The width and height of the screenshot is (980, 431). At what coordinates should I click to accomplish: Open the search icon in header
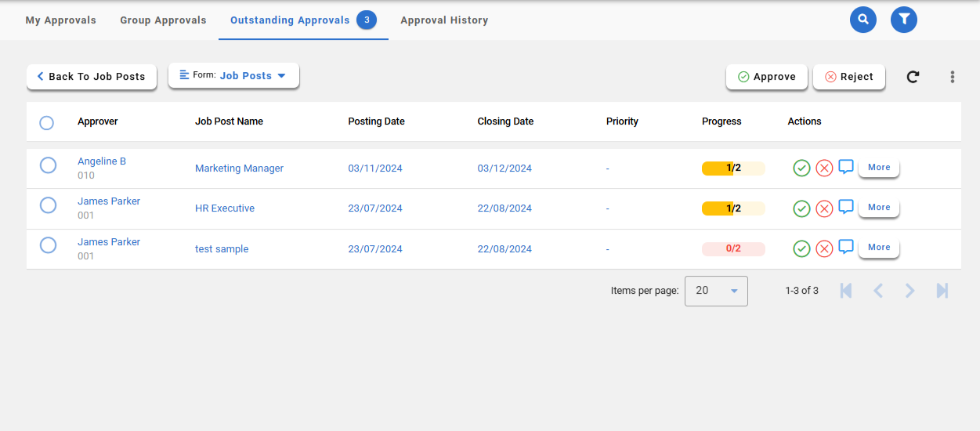pyautogui.click(x=863, y=20)
